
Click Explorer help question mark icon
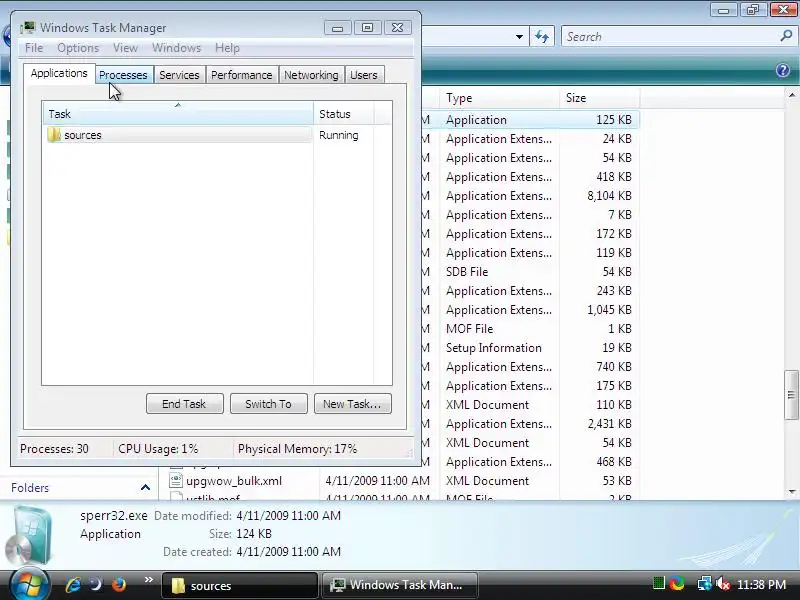(x=783, y=70)
